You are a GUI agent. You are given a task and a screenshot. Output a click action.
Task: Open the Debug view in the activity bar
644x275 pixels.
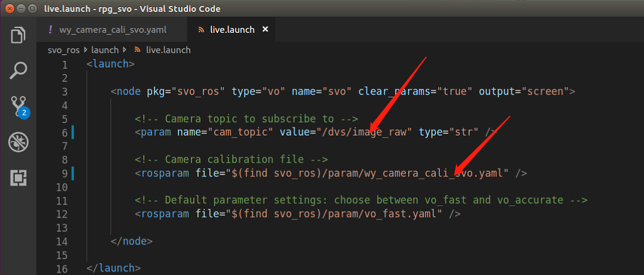tap(18, 142)
